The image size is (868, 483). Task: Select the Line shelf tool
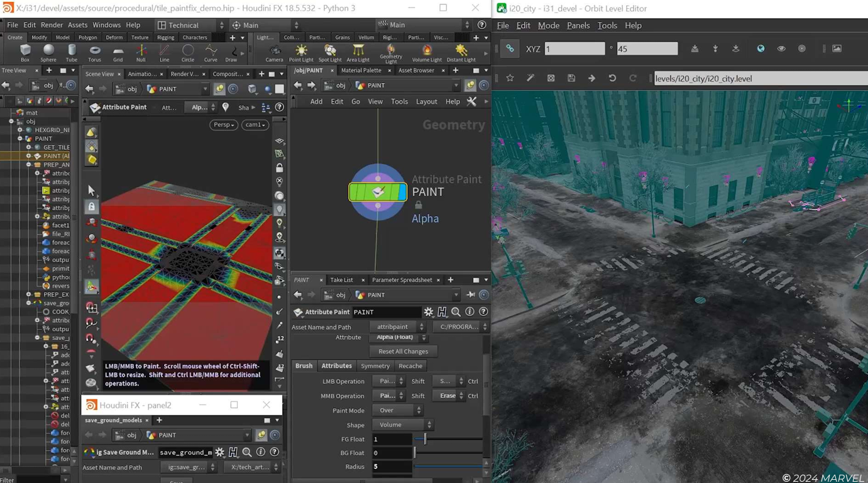[x=164, y=53]
